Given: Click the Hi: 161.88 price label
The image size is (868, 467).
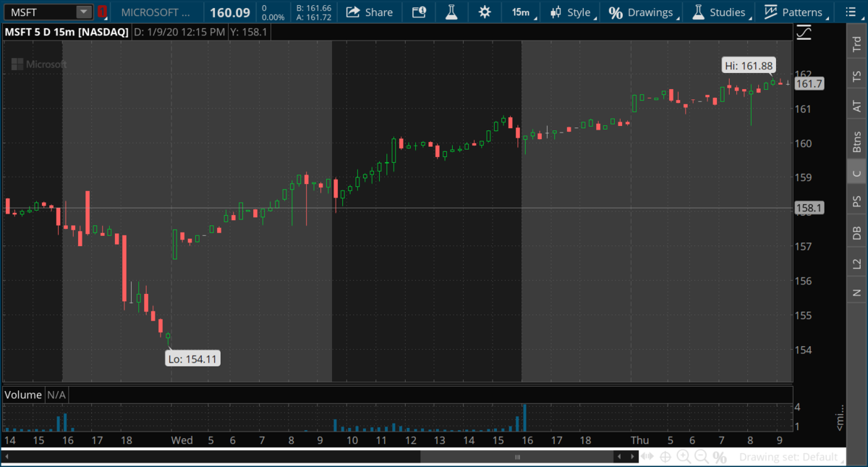Looking at the screenshot, I should (748, 66).
